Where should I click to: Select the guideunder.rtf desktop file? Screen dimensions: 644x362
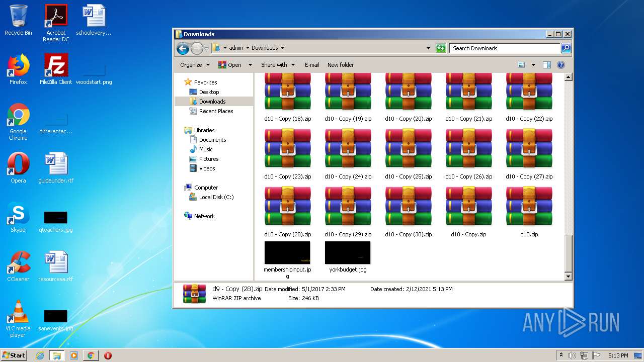pos(56,168)
